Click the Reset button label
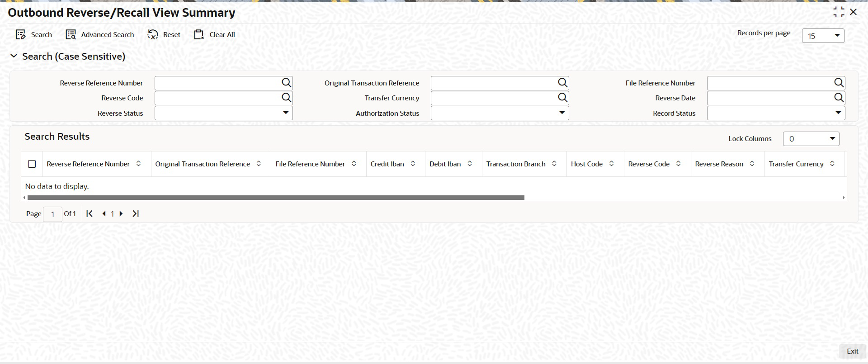Image resolution: width=868 pixels, height=364 pixels. pos(172,35)
